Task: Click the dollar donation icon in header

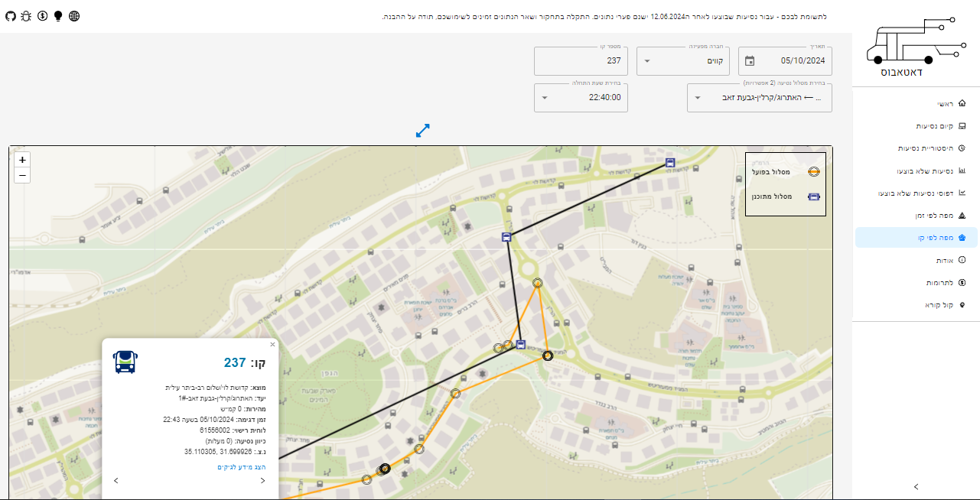Action: coord(42,16)
